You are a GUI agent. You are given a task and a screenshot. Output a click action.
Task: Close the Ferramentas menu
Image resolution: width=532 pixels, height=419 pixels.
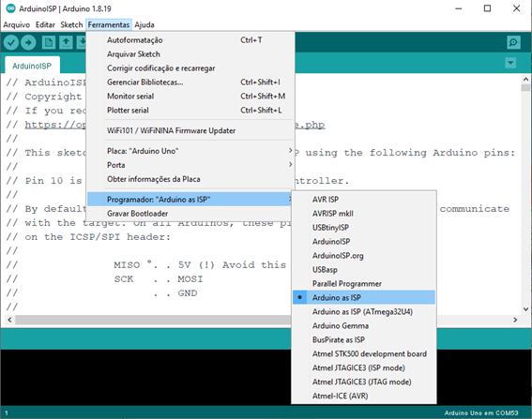pyautogui.click(x=109, y=24)
